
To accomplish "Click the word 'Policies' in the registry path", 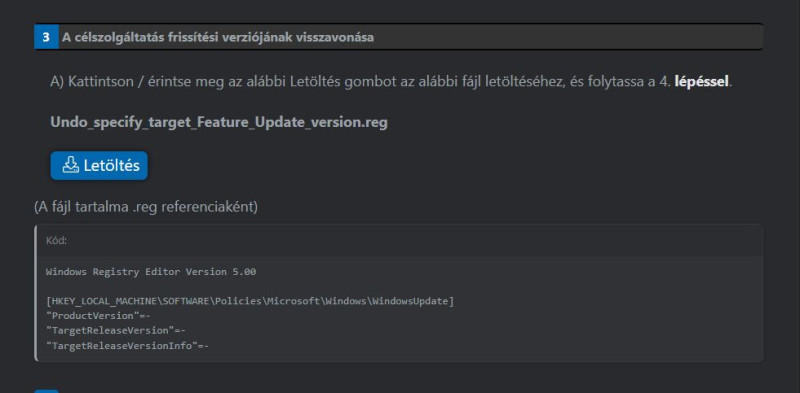I will tap(238, 301).
